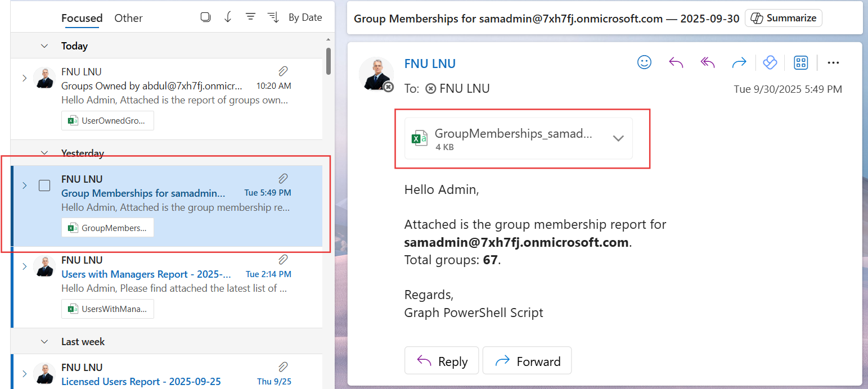This screenshot has height=389, width=868.
Task: Open the UsersWithMana attachment chip
Action: click(107, 309)
